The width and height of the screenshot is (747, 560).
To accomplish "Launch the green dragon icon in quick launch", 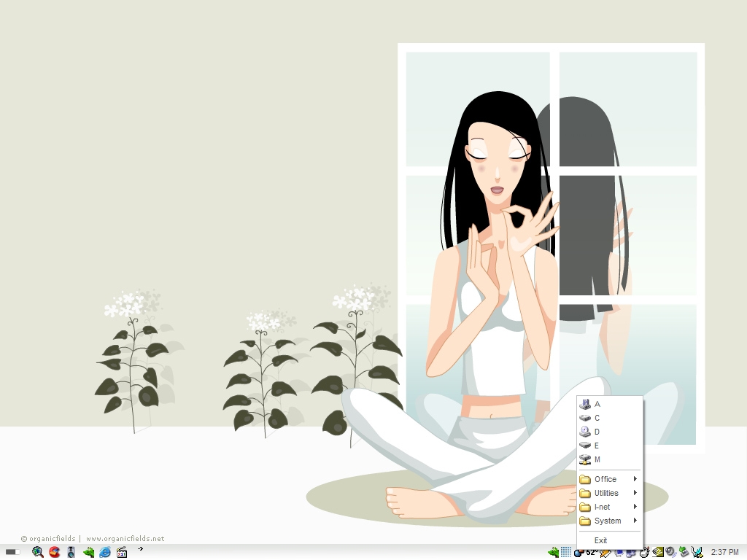I will pyautogui.click(x=88, y=552).
